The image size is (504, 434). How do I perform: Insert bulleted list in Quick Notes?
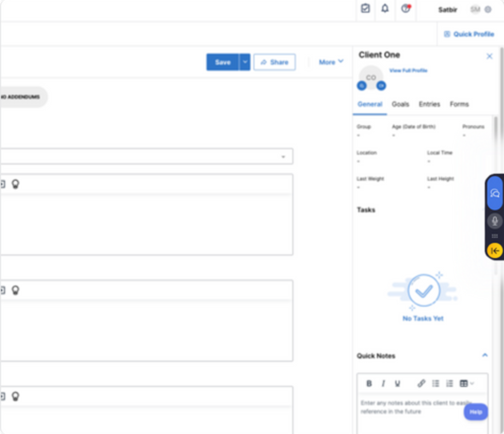coord(435,384)
